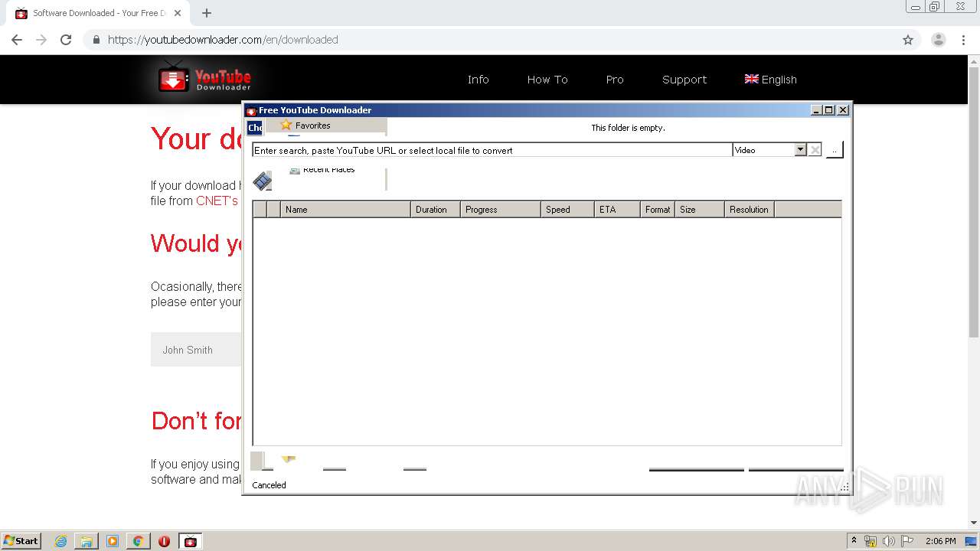Screen dimensions: 980x551
Task: Click the grayed X clear button
Action: [815, 150]
